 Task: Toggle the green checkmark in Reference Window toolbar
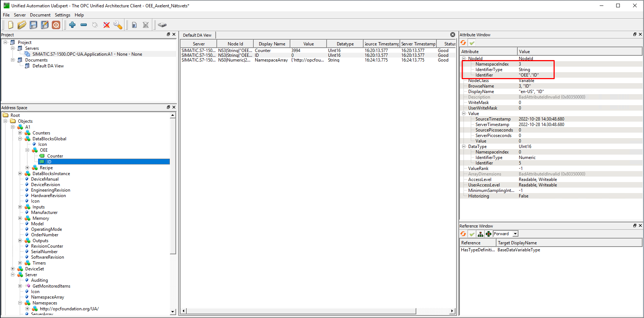[x=472, y=234]
